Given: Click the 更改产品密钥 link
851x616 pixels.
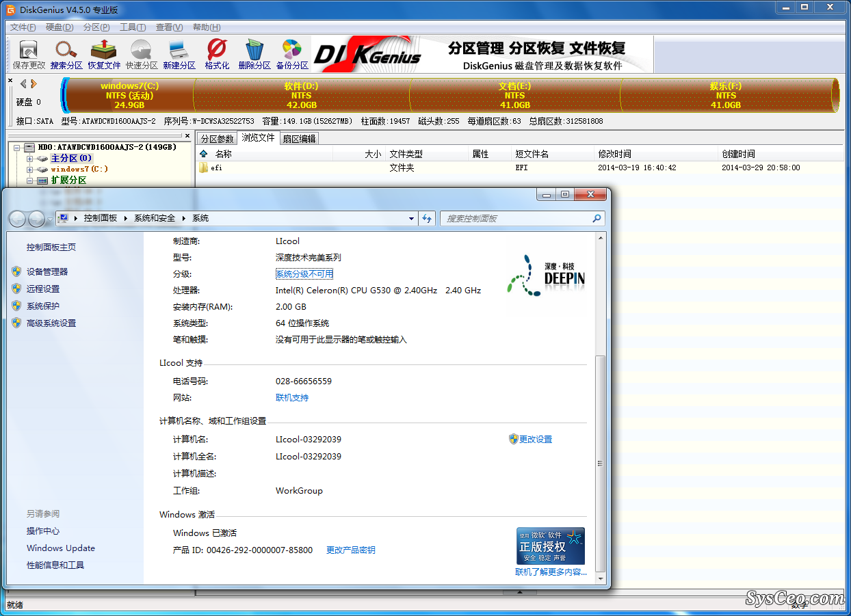Looking at the screenshot, I should tap(351, 550).
